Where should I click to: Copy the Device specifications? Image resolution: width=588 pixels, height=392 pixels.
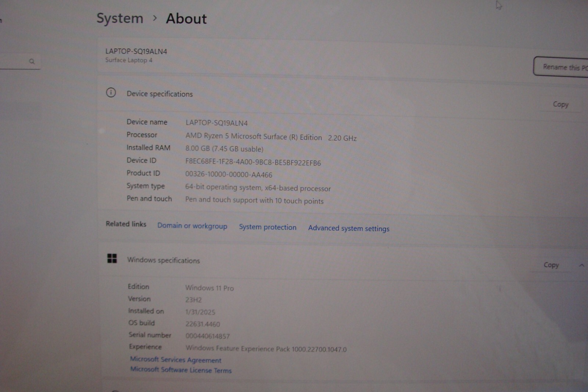point(561,104)
